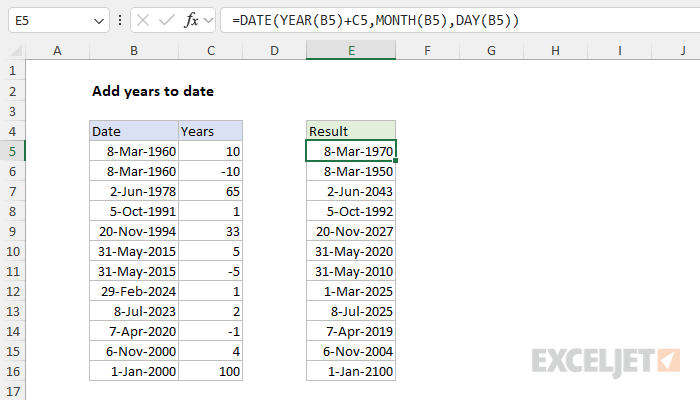Select cell with 2-Jun-1978
The width and height of the screenshot is (700, 400).
pyautogui.click(x=134, y=191)
